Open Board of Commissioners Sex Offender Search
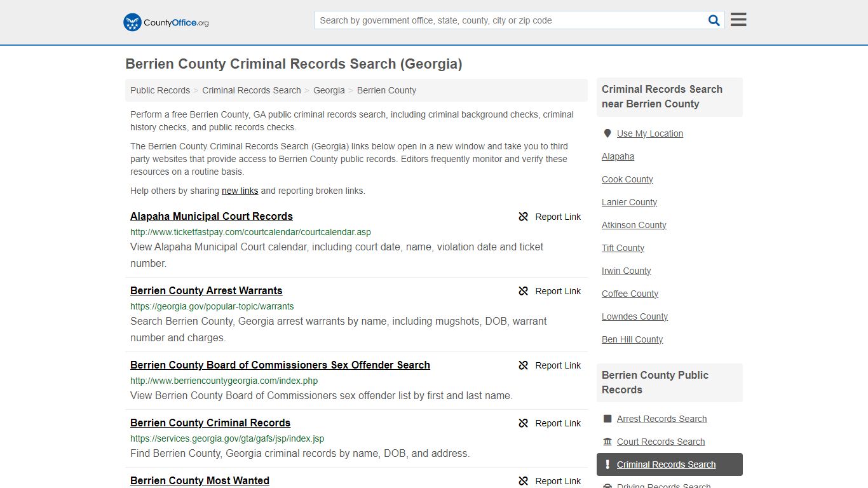The height and width of the screenshot is (488, 868). coord(280,365)
